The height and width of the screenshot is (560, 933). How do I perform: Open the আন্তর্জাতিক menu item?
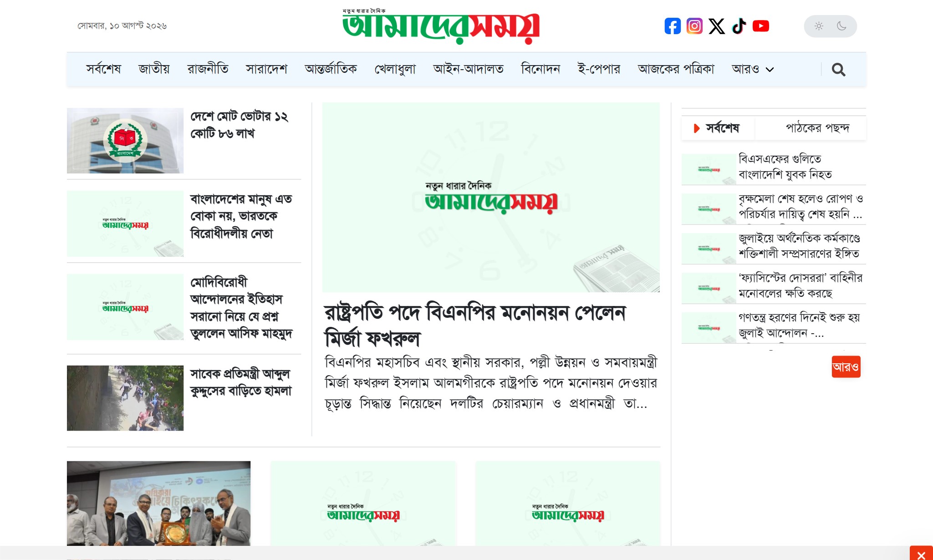[x=331, y=69]
